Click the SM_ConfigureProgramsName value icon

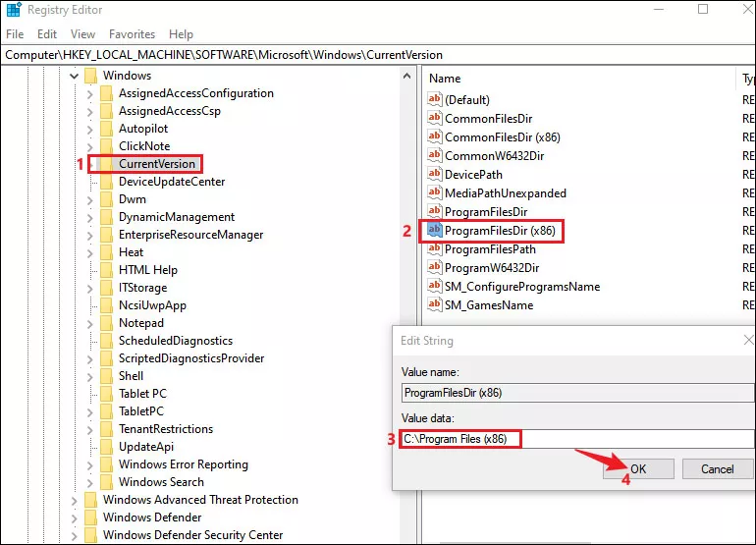tap(434, 286)
